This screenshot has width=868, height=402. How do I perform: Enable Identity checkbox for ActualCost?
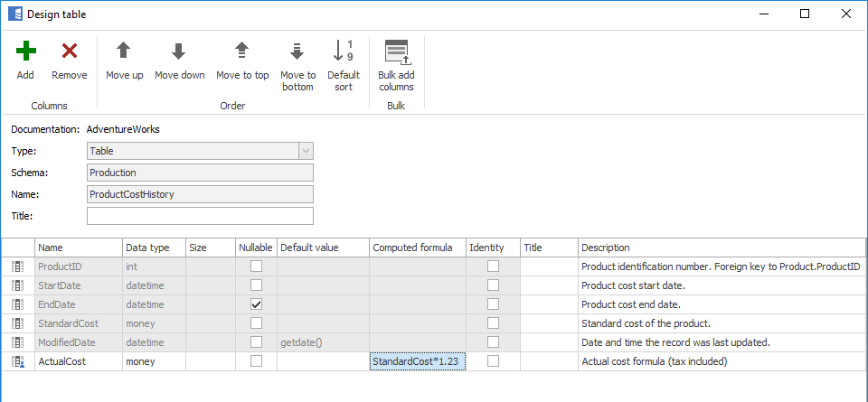point(493,361)
